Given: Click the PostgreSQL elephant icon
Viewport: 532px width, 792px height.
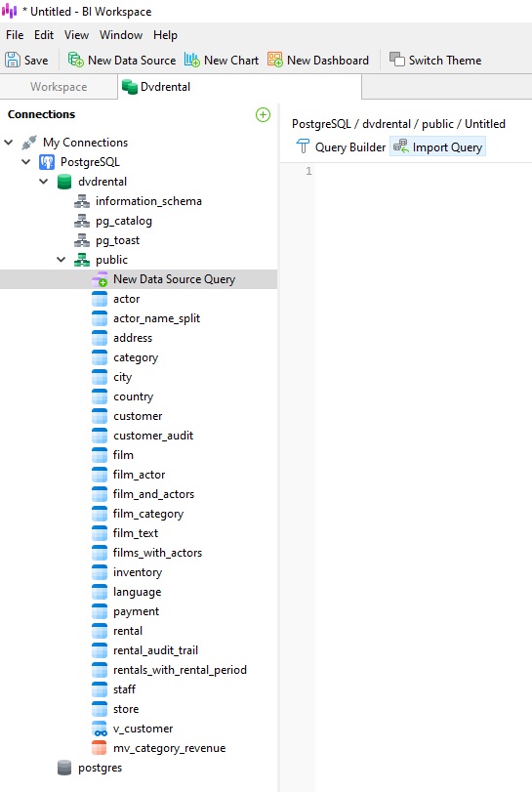Looking at the screenshot, I should 47,162.
